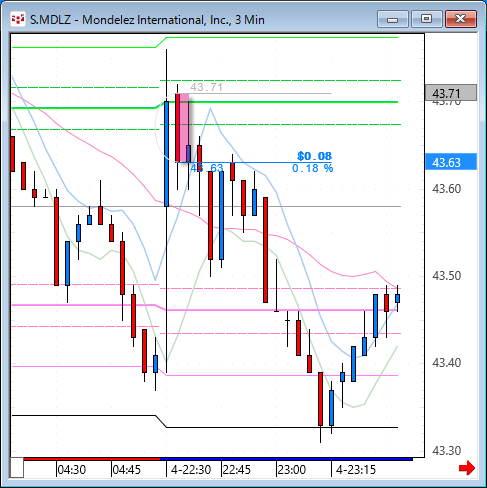Image resolution: width=487 pixels, height=488 pixels.
Task: Click the 0.18 % change label
Action: 312,168
